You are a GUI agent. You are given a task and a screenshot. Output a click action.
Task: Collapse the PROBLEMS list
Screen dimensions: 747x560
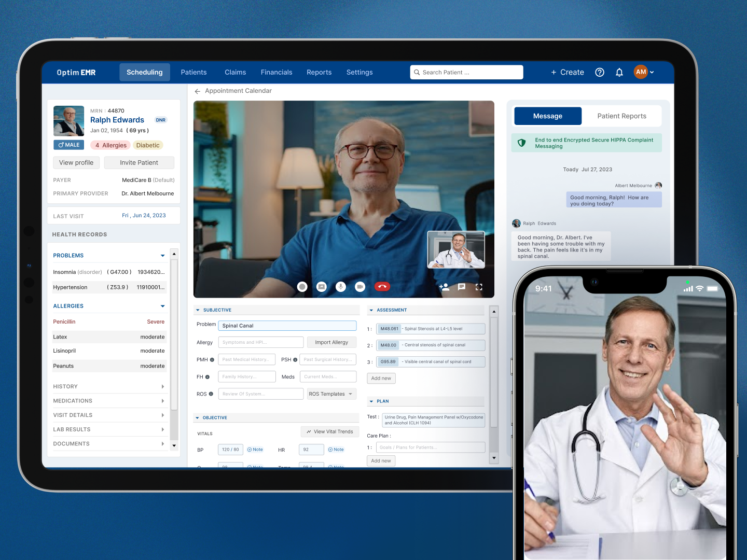[x=162, y=255]
